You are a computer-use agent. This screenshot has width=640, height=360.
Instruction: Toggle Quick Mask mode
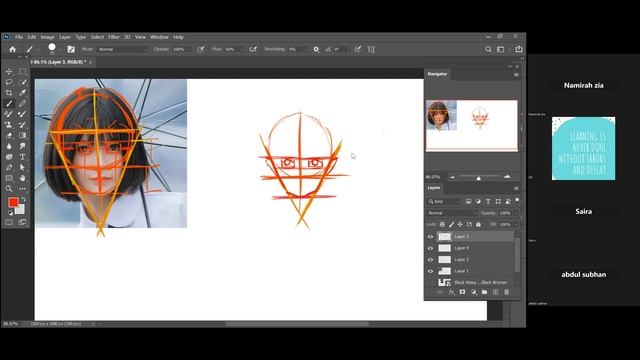(9, 222)
